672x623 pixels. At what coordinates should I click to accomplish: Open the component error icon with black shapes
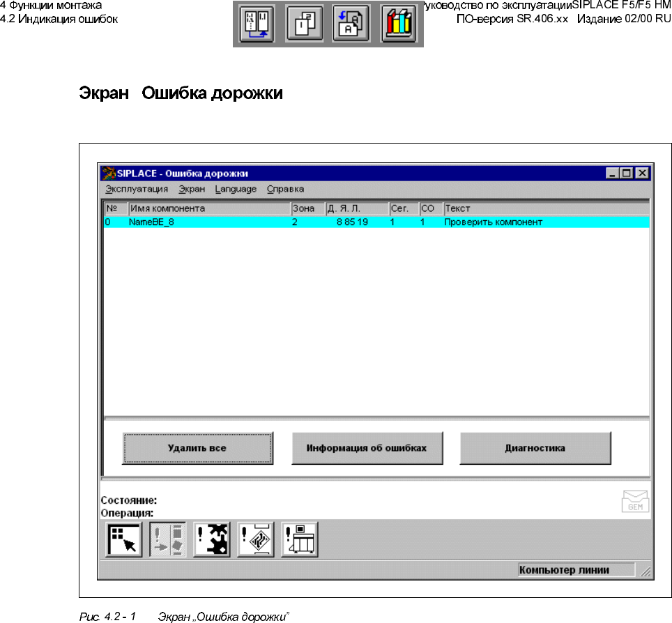coord(212,539)
